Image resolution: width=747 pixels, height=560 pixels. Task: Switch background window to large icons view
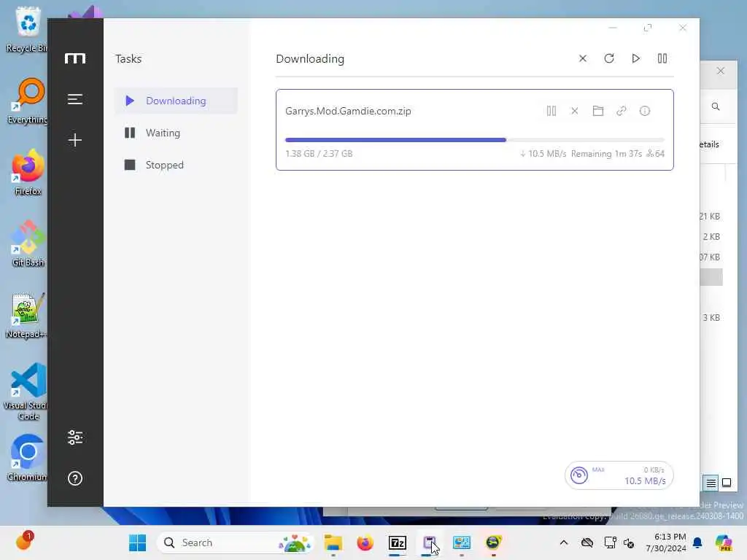point(727,483)
